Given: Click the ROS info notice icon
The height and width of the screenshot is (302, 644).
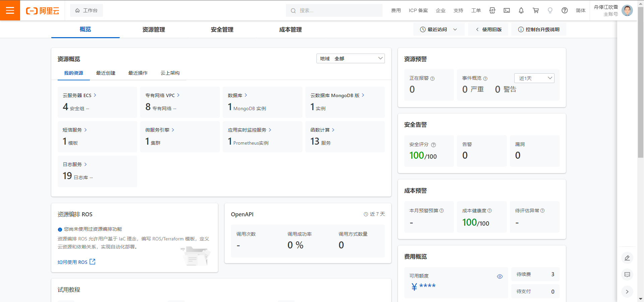Looking at the screenshot, I should point(60,229).
